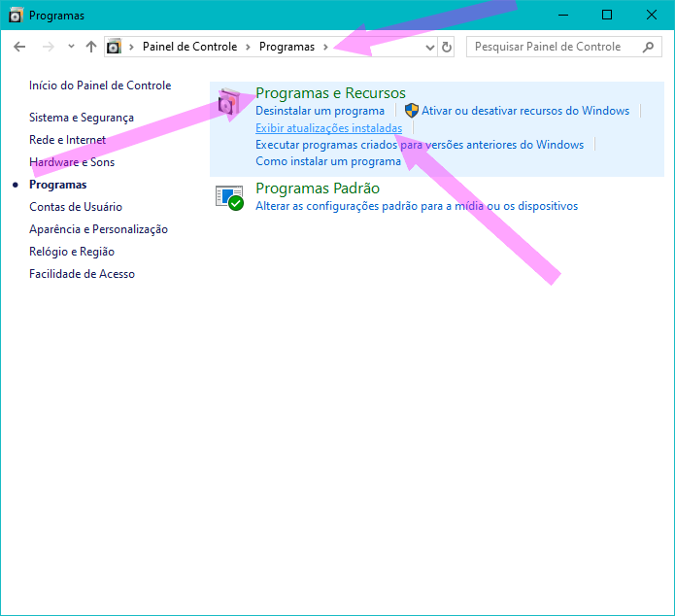Open Sistema e Segurança category
Screen dimensions: 675x616
pyautogui.click(x=82, y=118)
